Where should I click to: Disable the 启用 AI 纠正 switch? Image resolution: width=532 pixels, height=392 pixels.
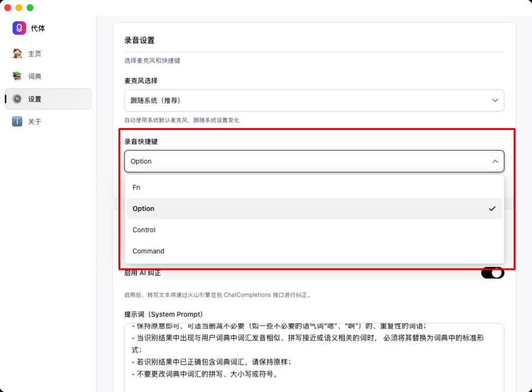[492, 273]
